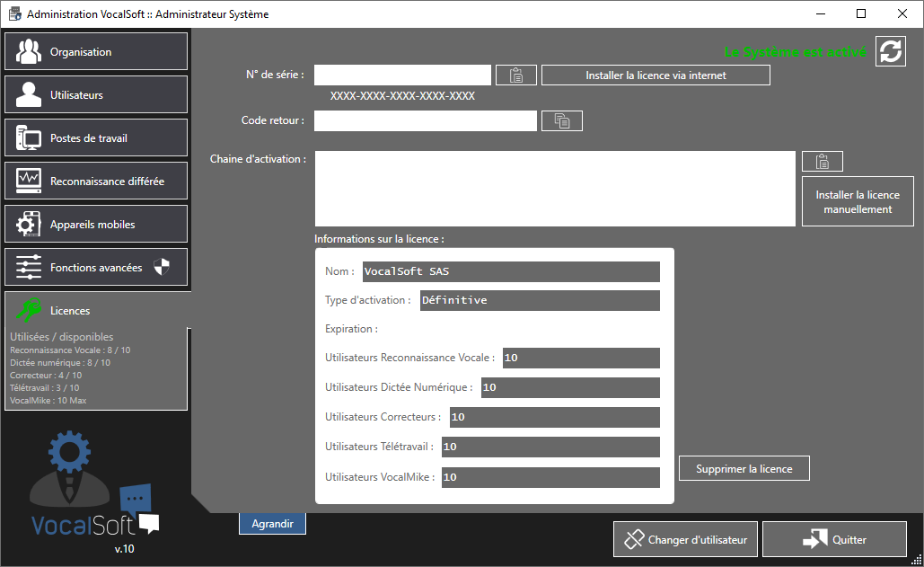
Task: Paste into N° de série via clipboard icon
Action: pos(516,75)
